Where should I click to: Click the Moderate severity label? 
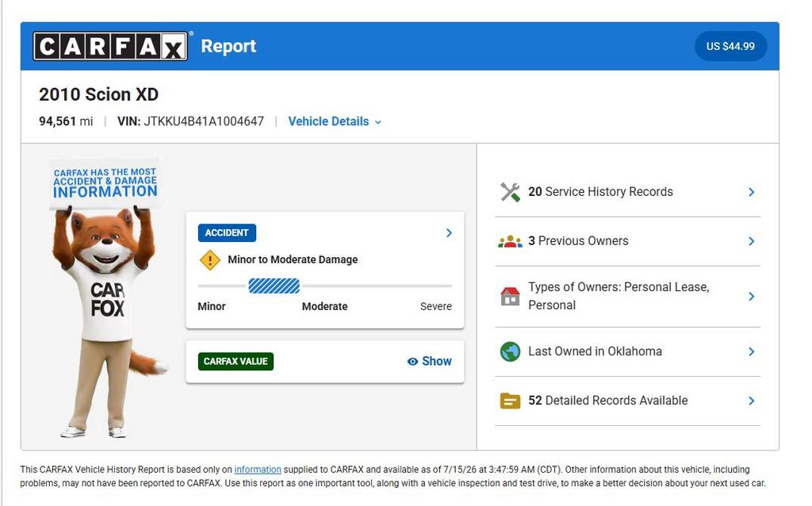coord(324,307)
